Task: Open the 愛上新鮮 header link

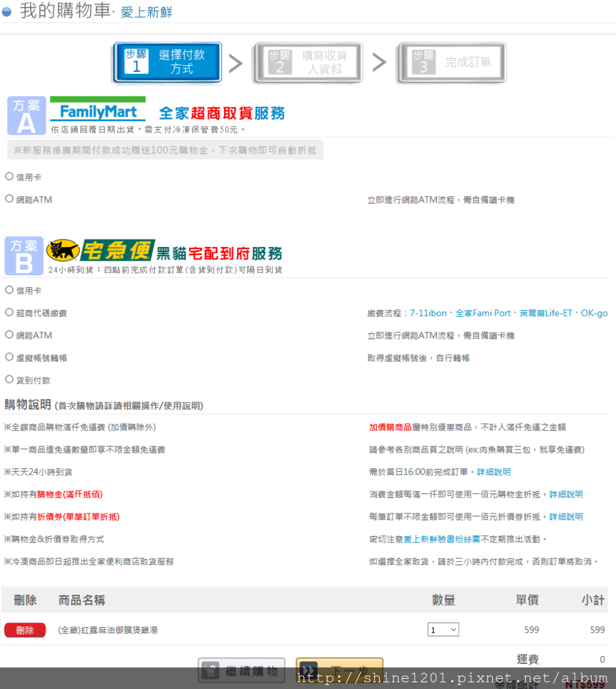Action: [x=147, y=10]
